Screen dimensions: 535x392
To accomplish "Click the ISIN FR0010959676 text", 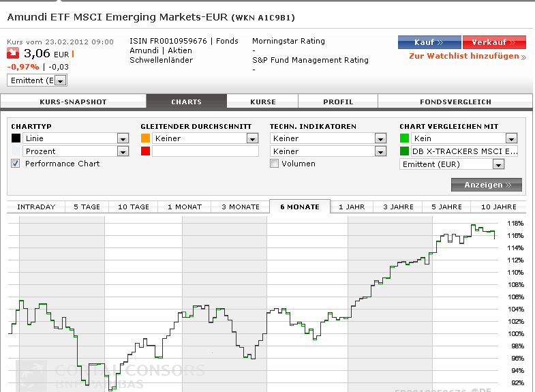I will (x=168, y=41).
